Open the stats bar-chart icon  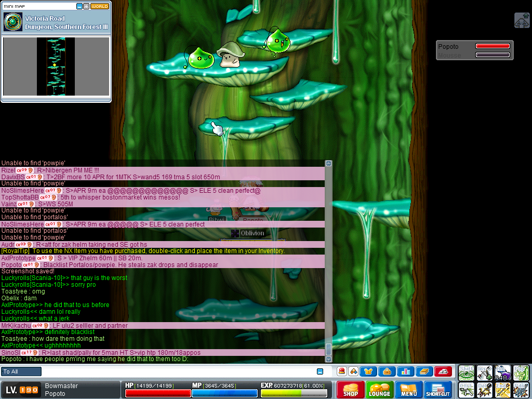(405, 371)
